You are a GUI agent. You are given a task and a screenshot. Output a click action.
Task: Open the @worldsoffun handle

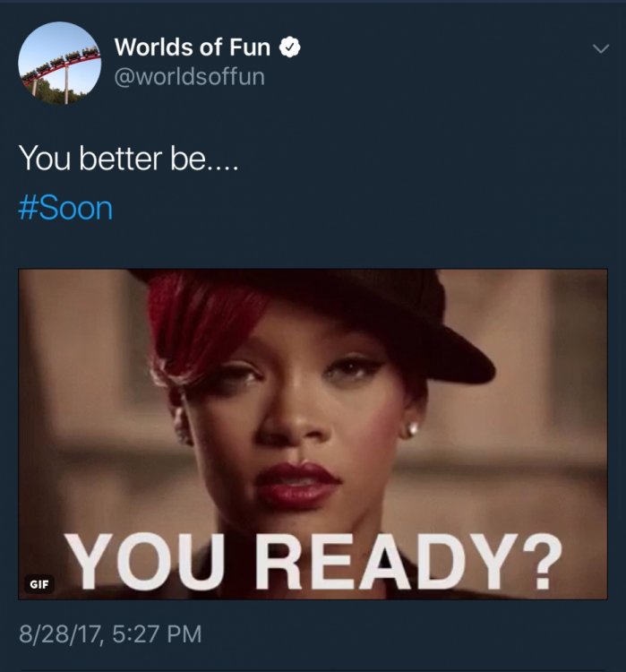point(189,77)
